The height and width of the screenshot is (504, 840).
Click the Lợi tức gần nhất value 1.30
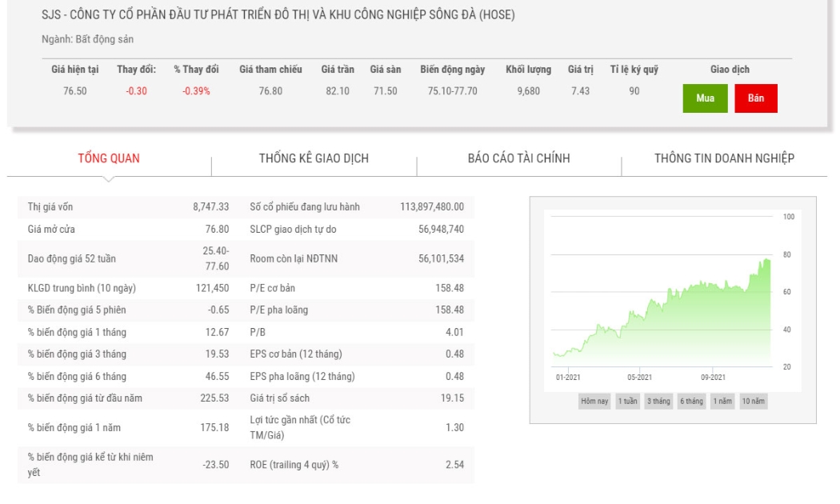coord(455,427)
